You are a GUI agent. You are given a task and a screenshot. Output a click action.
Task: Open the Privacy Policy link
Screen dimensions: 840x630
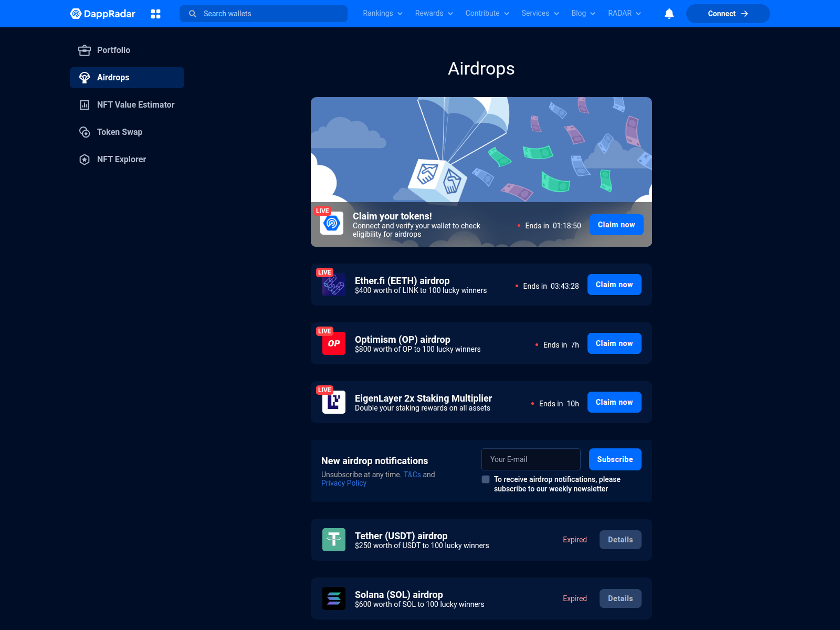click(343, 483)
